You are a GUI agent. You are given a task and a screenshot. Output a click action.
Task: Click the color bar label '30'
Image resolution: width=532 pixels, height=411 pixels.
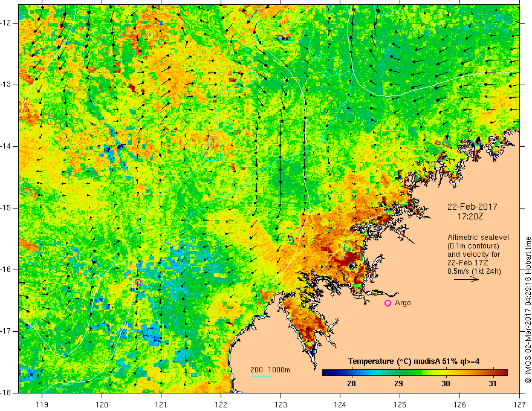click(x=446, y=384)
